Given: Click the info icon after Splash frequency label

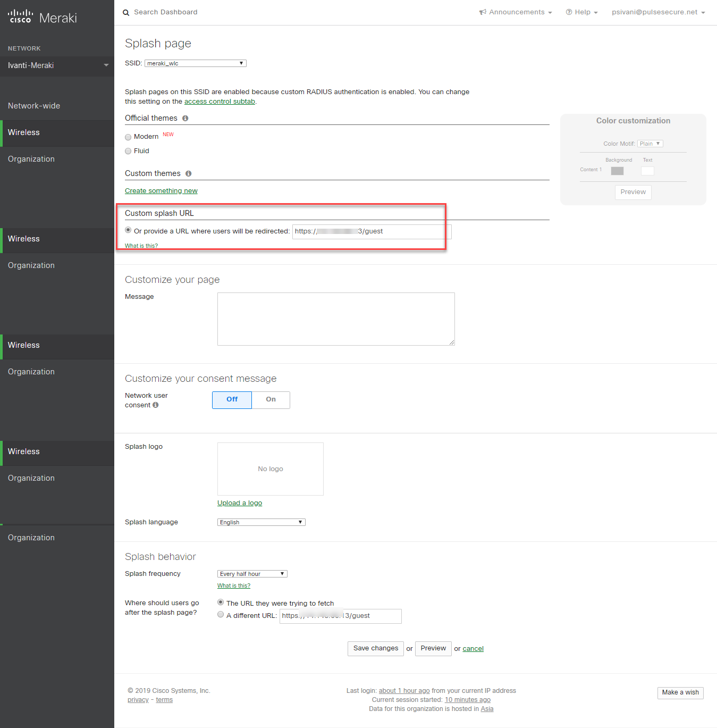Looking at the screenshot, I should click(234, 585).
